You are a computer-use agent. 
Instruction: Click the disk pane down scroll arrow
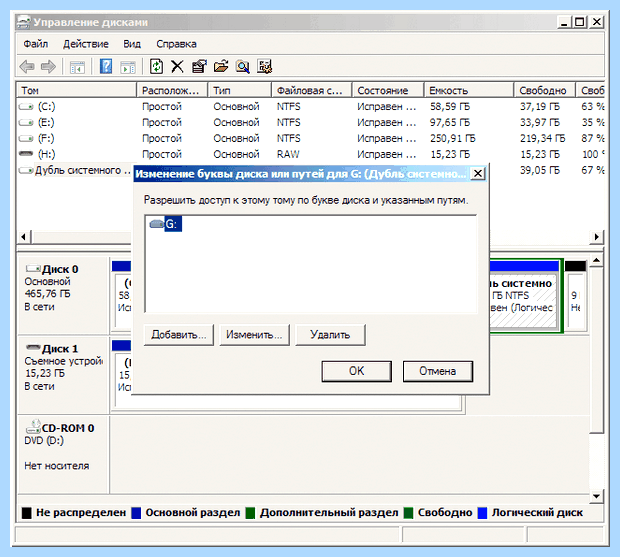pos(596,496)
